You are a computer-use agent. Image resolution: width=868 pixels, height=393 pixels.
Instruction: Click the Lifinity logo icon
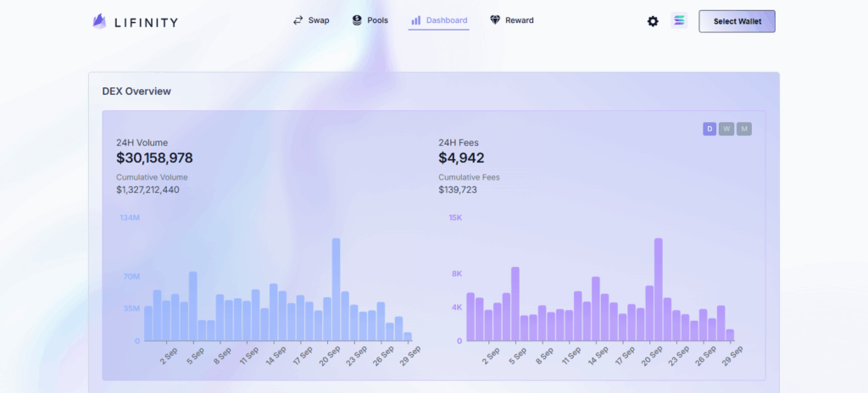[100, 21]
